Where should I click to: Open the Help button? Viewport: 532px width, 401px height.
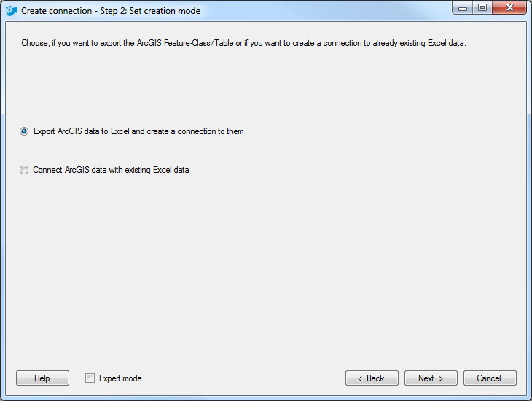click(42, 378)
